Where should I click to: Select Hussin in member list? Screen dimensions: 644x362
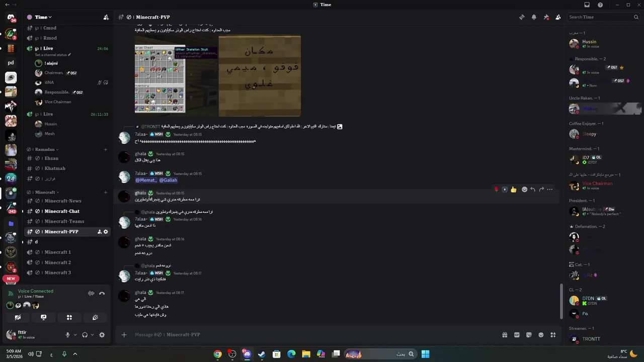point(604,44)
